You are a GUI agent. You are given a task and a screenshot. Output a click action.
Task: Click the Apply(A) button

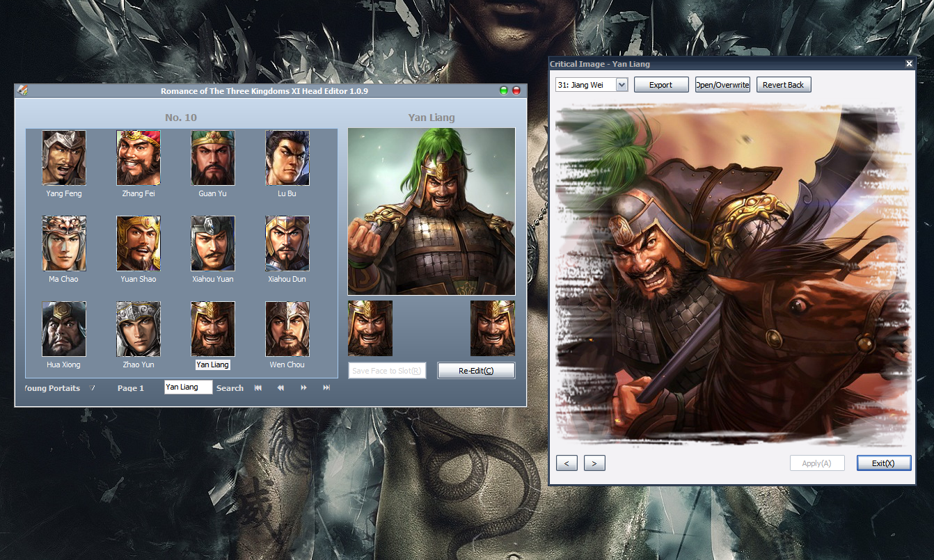point(817,463)
